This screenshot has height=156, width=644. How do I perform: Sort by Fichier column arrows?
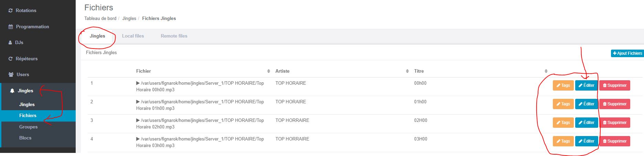point(269,71)
